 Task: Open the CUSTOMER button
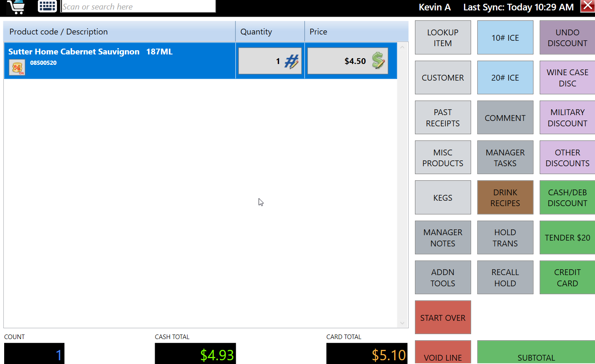(443, 77)
